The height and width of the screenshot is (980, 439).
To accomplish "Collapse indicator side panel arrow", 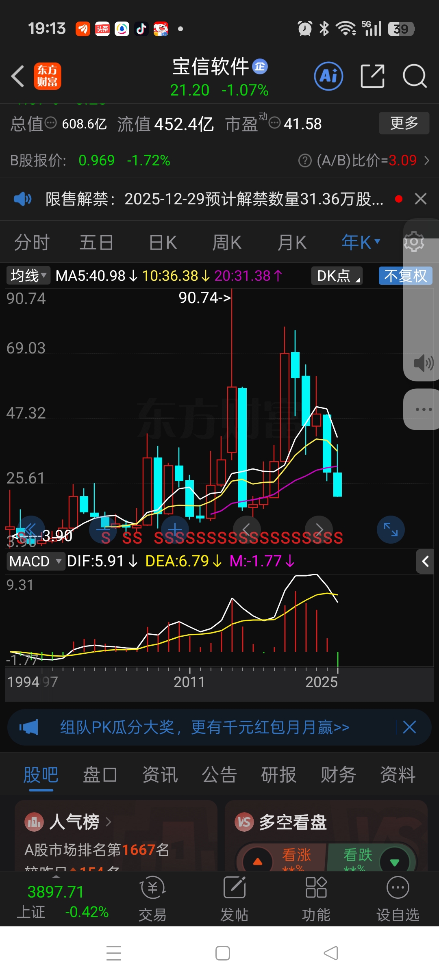I will (x=425, y=562).
